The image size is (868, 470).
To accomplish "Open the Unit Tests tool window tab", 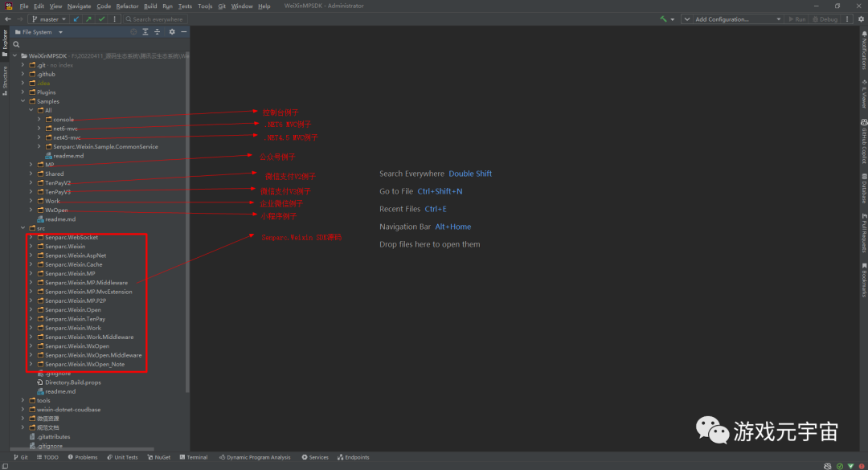I will tap(122, 457).
